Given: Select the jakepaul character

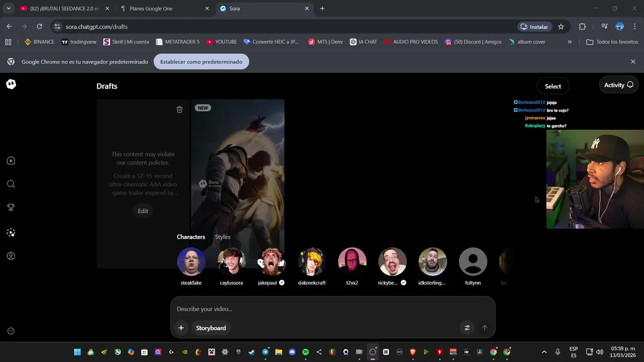Looking at the screenshot, I should pos(272,266).
